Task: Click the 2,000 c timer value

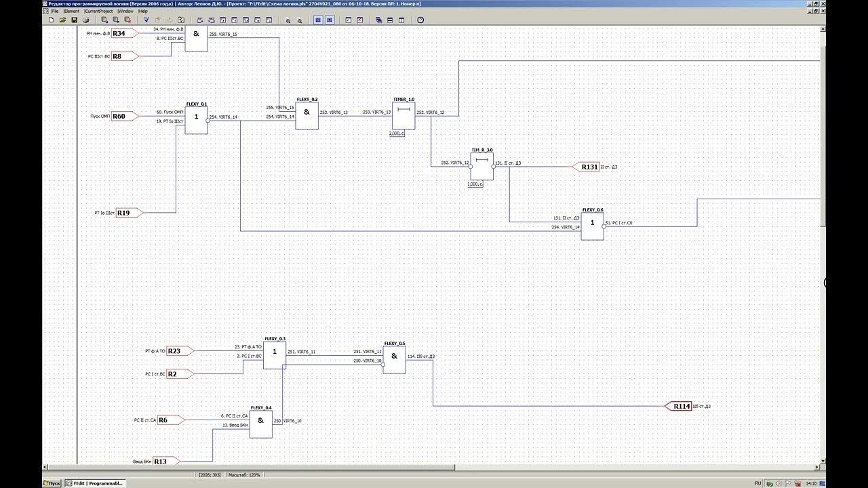Action: [x=397, y=134]
